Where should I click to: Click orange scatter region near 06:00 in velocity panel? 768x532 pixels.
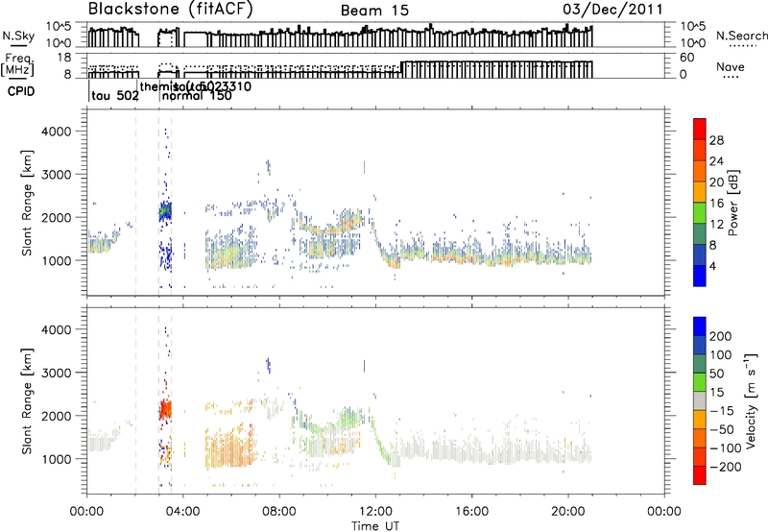point(231,448)
